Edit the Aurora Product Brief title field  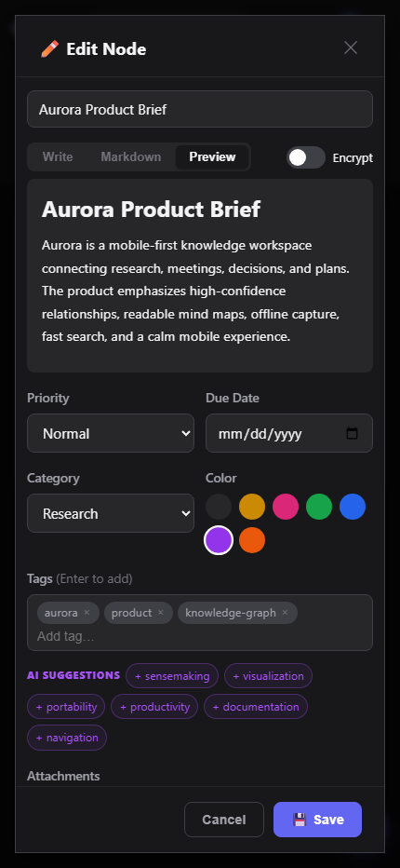200,109
